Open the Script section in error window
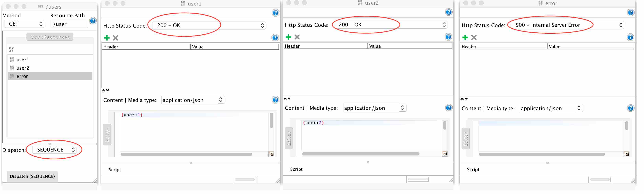 pyautogui.click(x=473, y=170)
